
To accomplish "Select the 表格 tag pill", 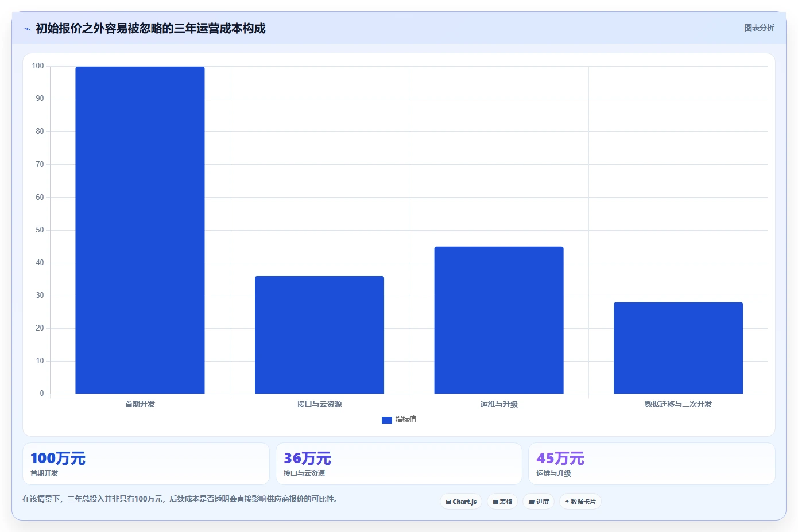I will pos(502,502).
